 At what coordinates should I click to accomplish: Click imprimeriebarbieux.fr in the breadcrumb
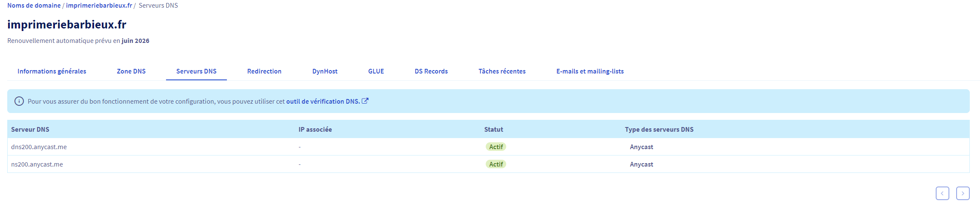coord(99,6)
